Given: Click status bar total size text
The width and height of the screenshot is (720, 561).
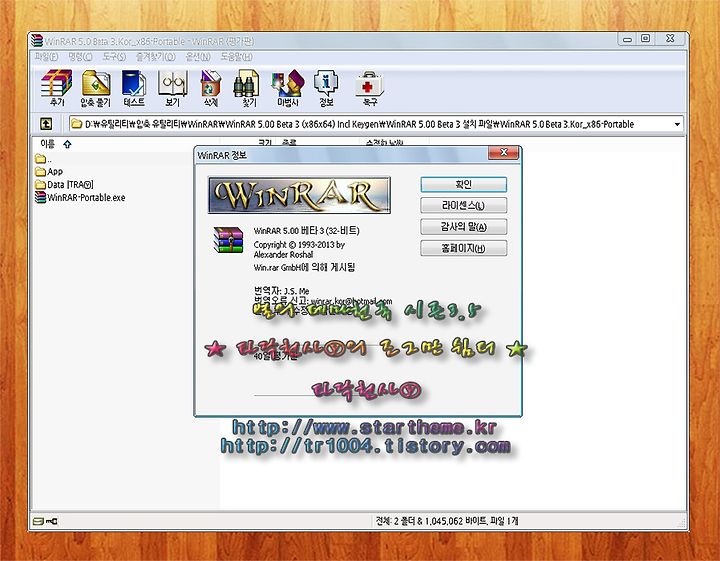Looking at the screenshot, I should tap(447, 521).
